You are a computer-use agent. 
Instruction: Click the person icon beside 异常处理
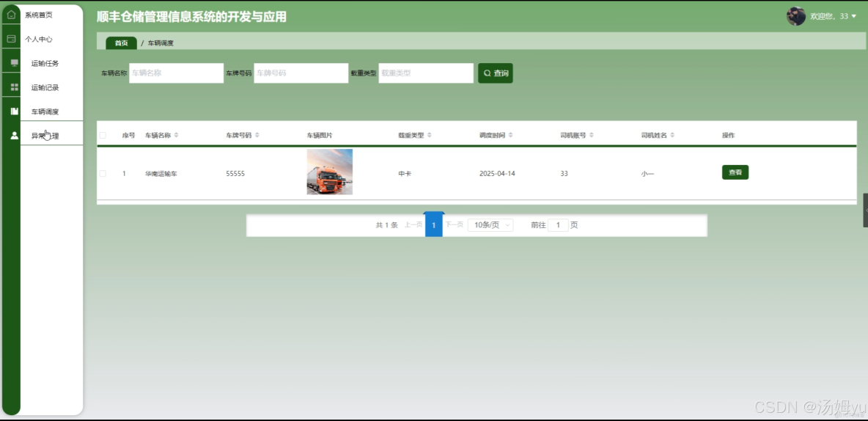[15, 135]
